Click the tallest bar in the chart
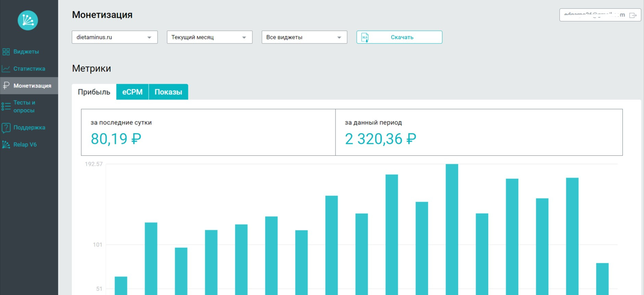 coord(452,229)
